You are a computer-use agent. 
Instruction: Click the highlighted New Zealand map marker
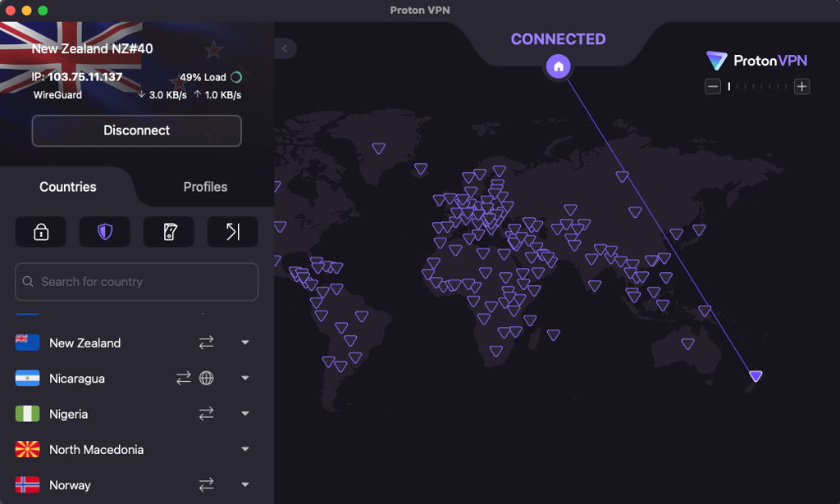[x=756, y=375]
